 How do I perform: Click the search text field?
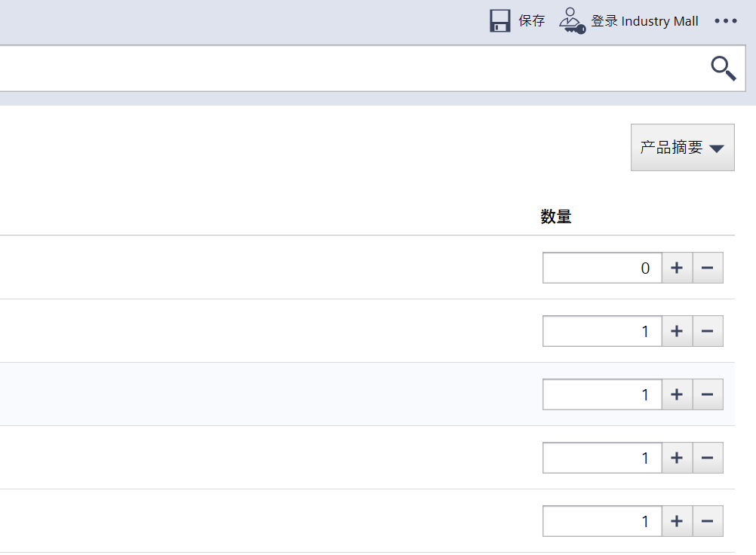pos(347,69)
